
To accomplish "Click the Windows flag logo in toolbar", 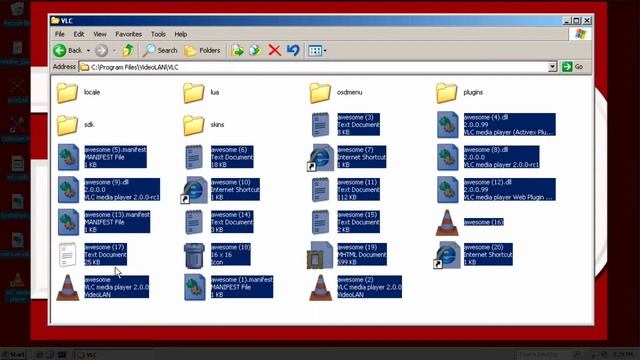I will click(580, 34).
